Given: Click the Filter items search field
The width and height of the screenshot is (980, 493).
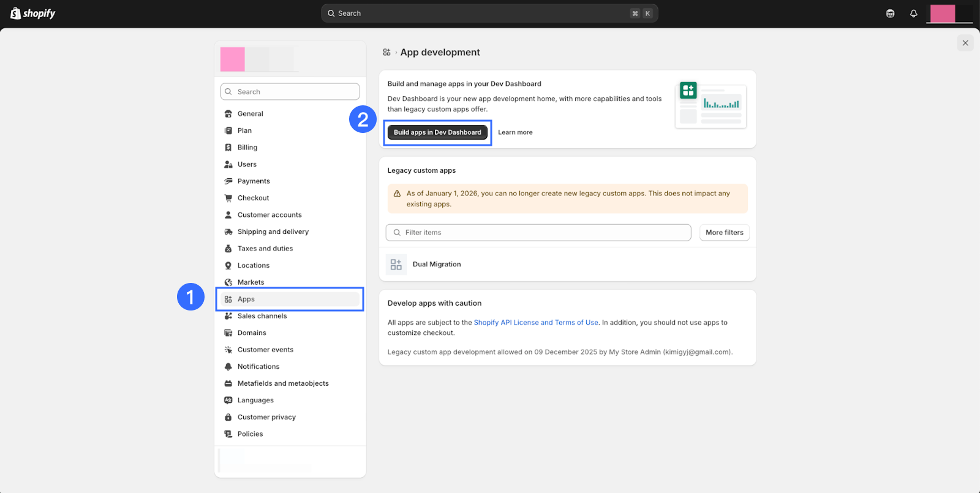Looking at the screenshot, I should click(x=539, y=233).
